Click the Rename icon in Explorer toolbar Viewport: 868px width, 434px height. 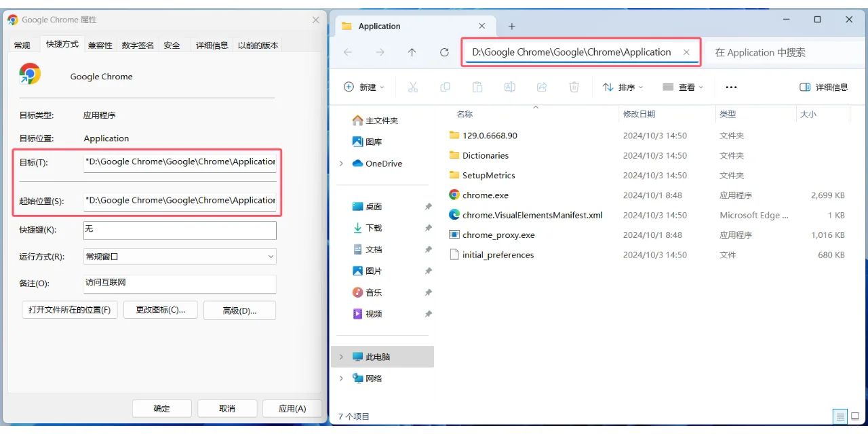click(510, 87)
